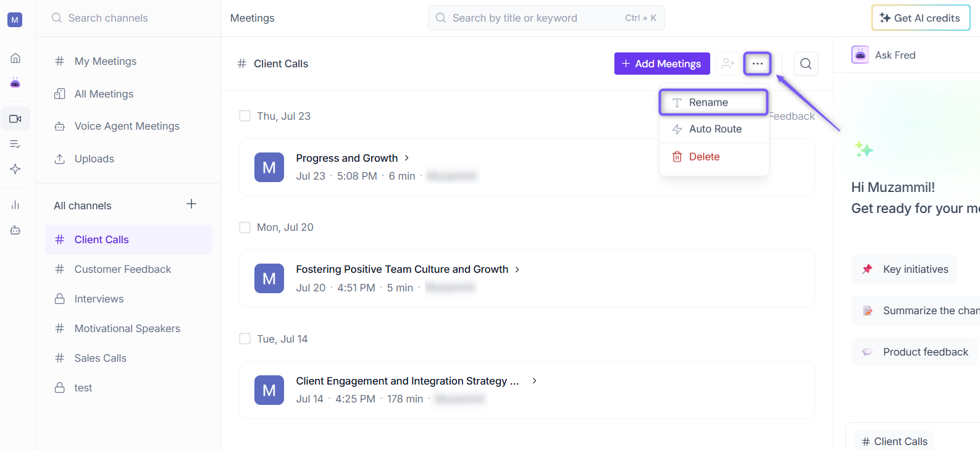The image size is (980, 450).
Task: Open the tasks checklist icon in rail
Action: pos(15,144)
